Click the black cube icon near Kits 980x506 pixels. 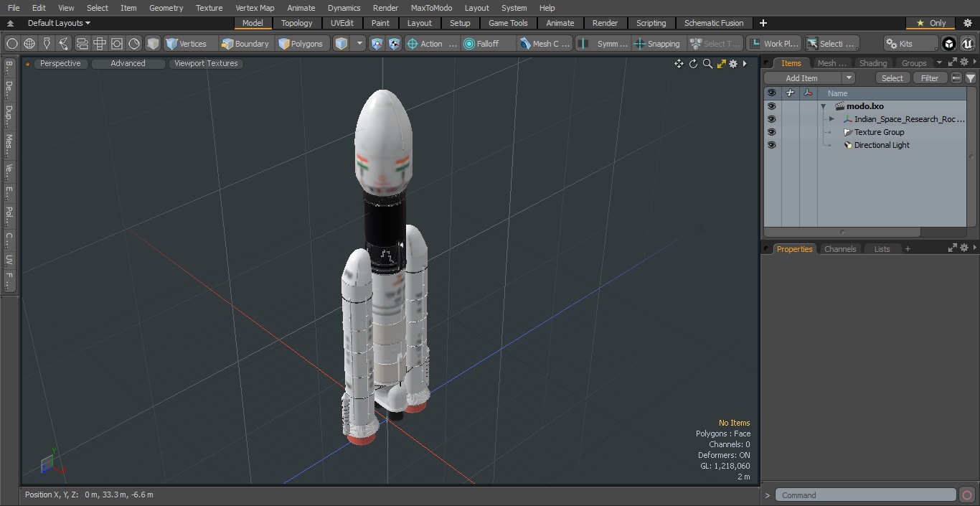(x=949, y=44)
